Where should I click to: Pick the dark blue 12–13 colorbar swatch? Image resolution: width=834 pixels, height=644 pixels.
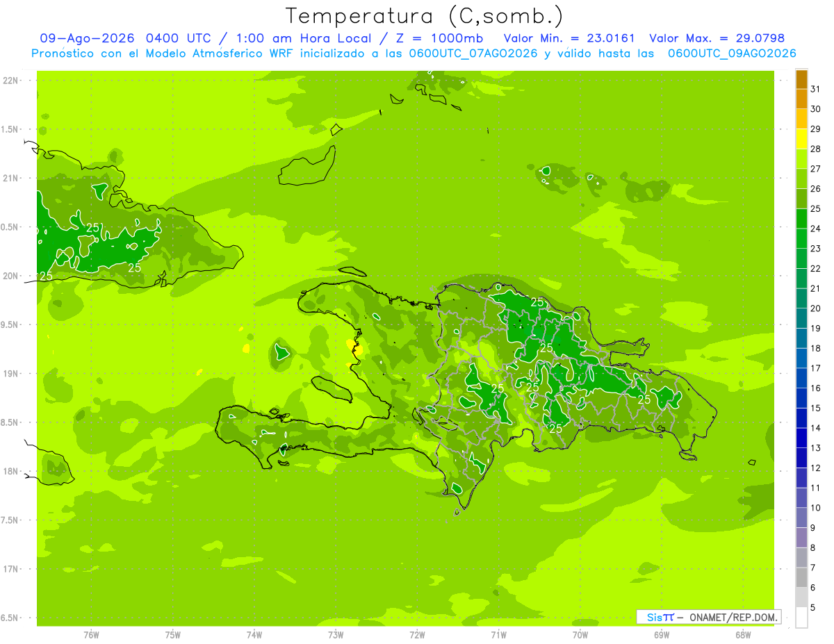(x=801, y=458)
